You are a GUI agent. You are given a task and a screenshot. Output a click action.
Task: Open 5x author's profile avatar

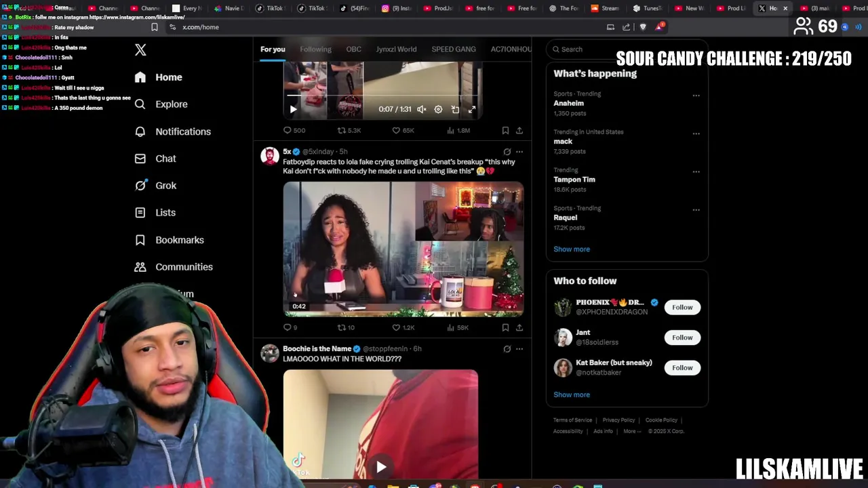pos(270,156)
